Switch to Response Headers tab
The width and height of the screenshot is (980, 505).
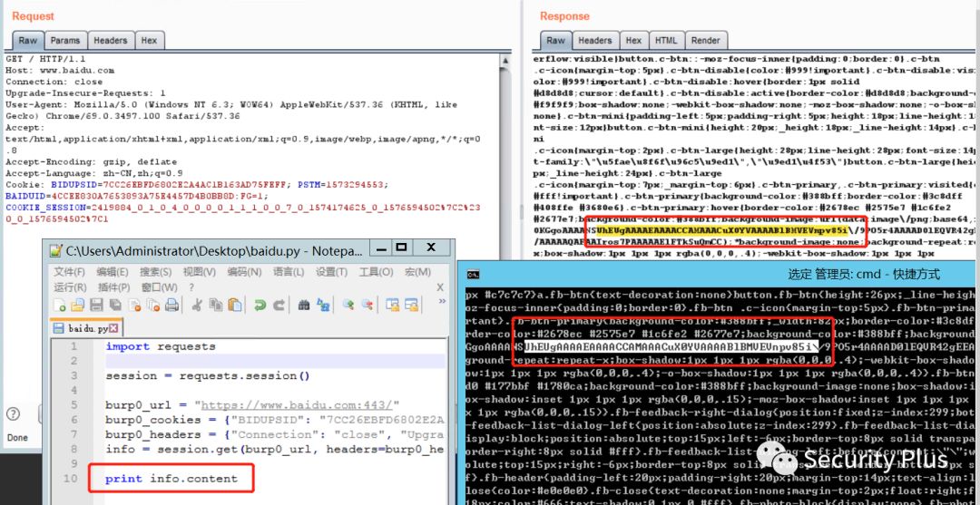[x=595, y=41]
